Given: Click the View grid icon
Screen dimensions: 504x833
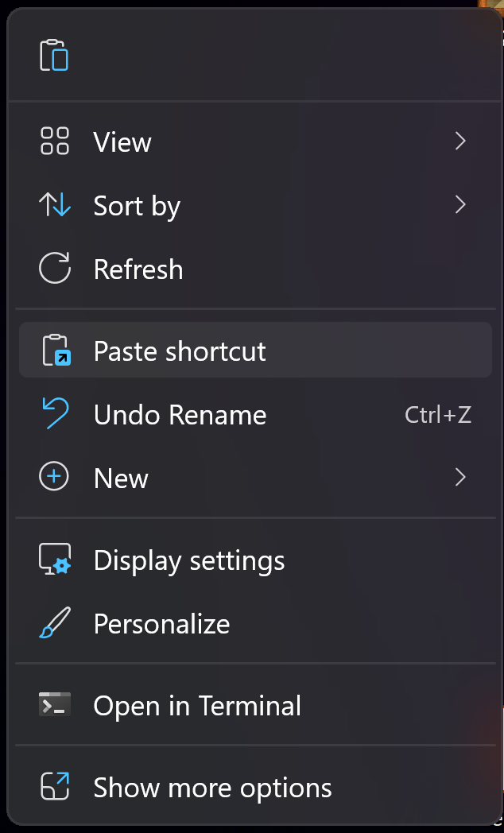Looking at the screenshot, I should (x=55, y=141).
